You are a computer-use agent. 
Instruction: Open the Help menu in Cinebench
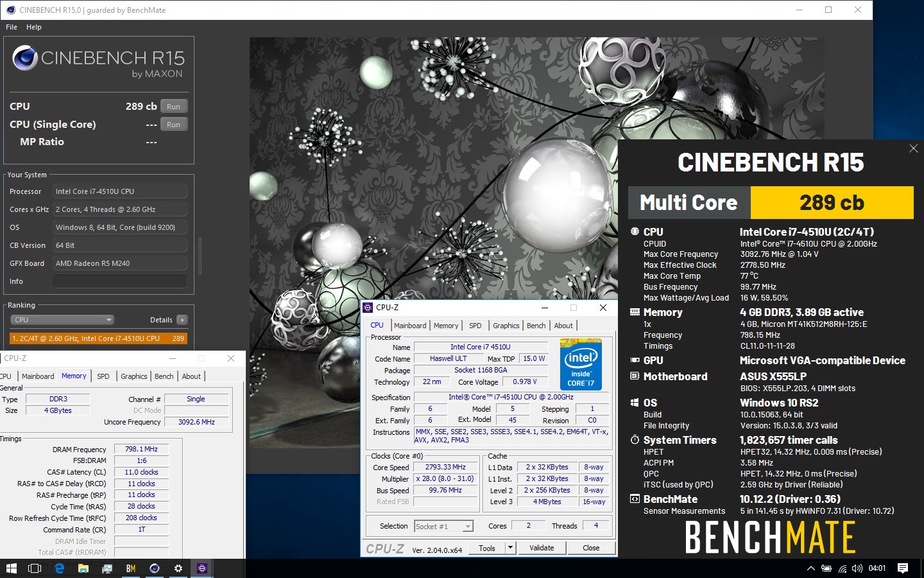click(34, 27)
